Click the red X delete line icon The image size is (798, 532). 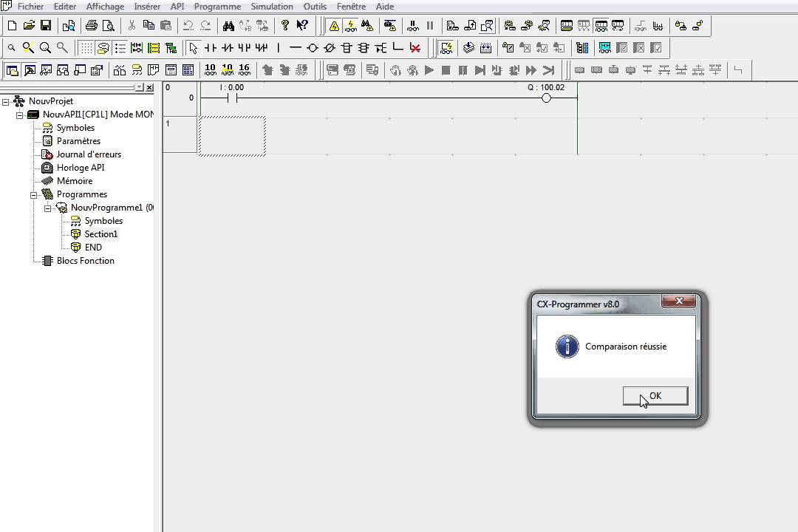click(x=415, y=48)
